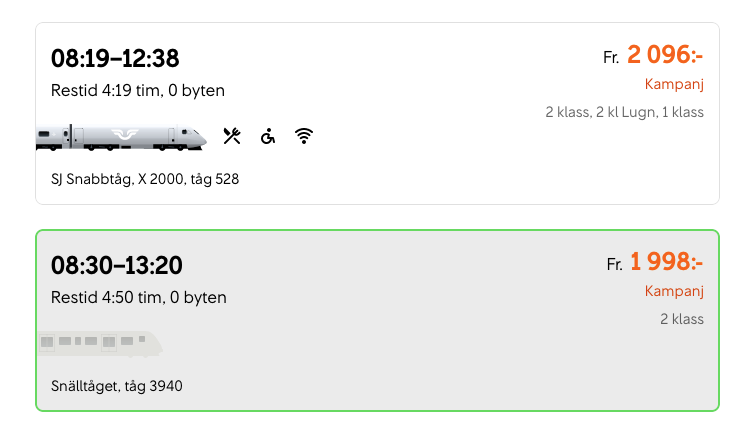The image size is (754, 428).
Task: Click 'SJ Snabbtåg, X 2000, tåg 528' label
Action: coord(145,180)
